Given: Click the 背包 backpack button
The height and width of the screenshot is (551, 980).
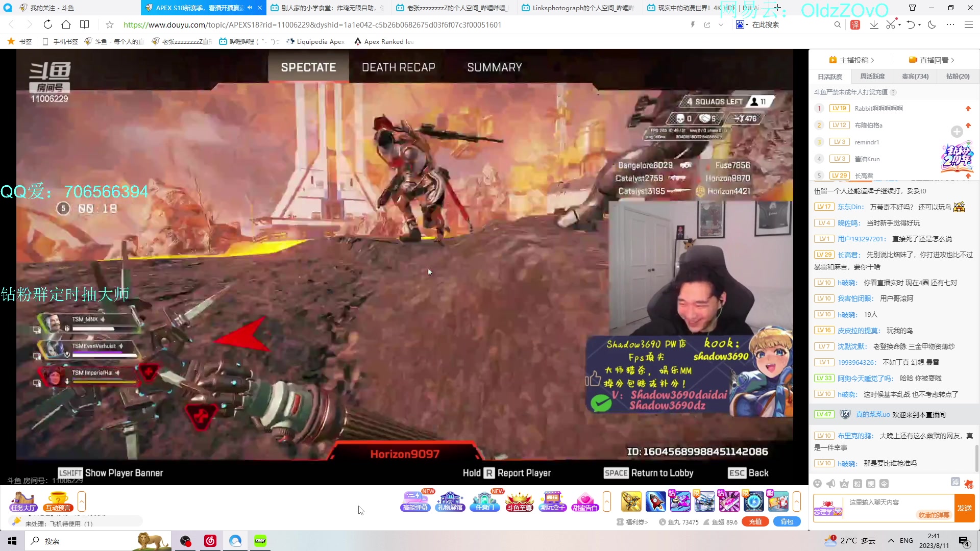Looking at the screenshot, I should click(x=787, y=522).
